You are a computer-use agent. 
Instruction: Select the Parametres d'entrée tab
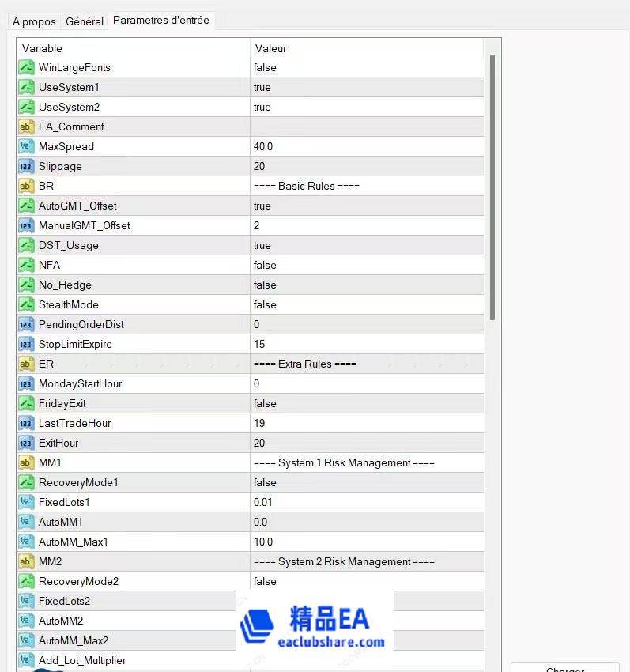click(161, 20)
